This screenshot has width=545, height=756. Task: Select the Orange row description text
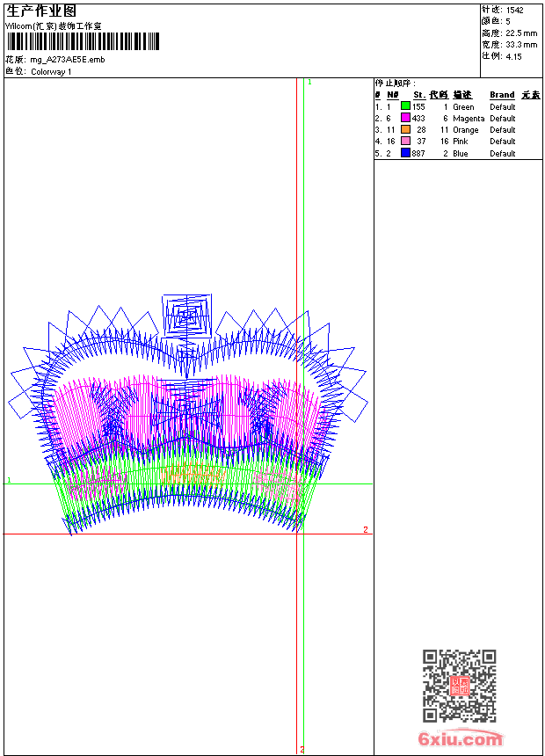coord(466,129)
